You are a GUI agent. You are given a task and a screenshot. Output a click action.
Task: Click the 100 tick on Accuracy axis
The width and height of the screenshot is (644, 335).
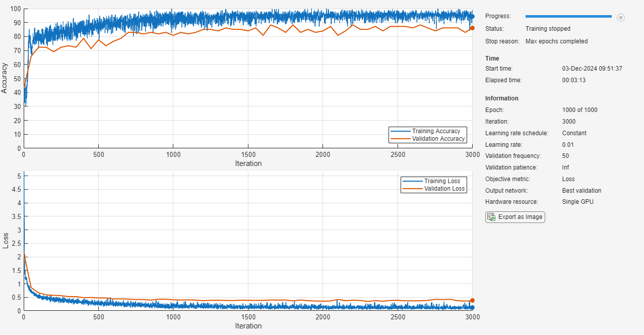(16, 9)
